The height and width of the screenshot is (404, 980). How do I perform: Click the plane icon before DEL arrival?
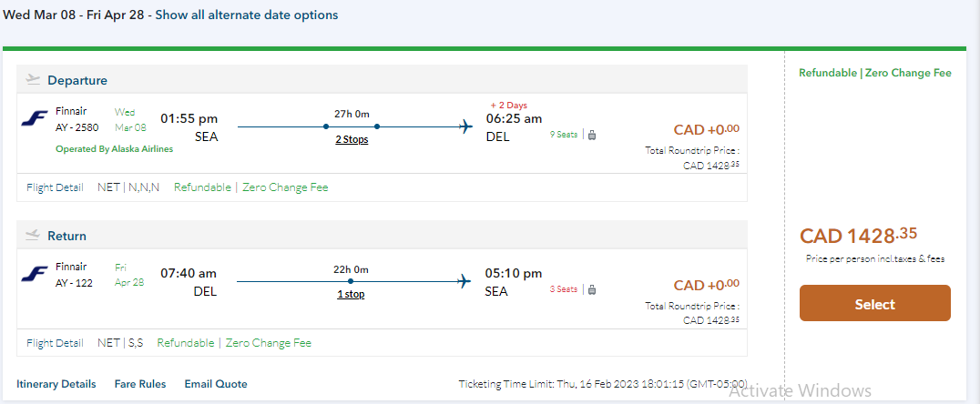[467, 126]
